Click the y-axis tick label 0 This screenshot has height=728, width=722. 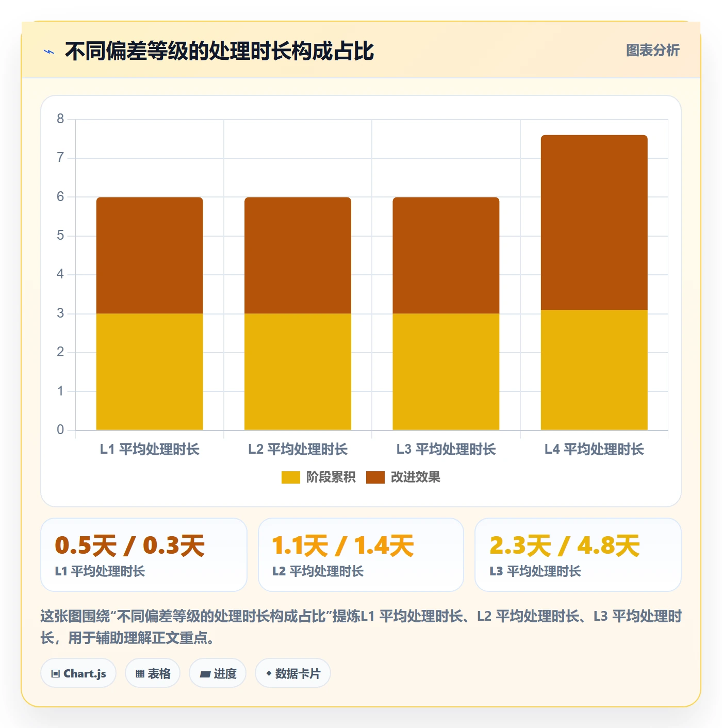coord(60,430)
